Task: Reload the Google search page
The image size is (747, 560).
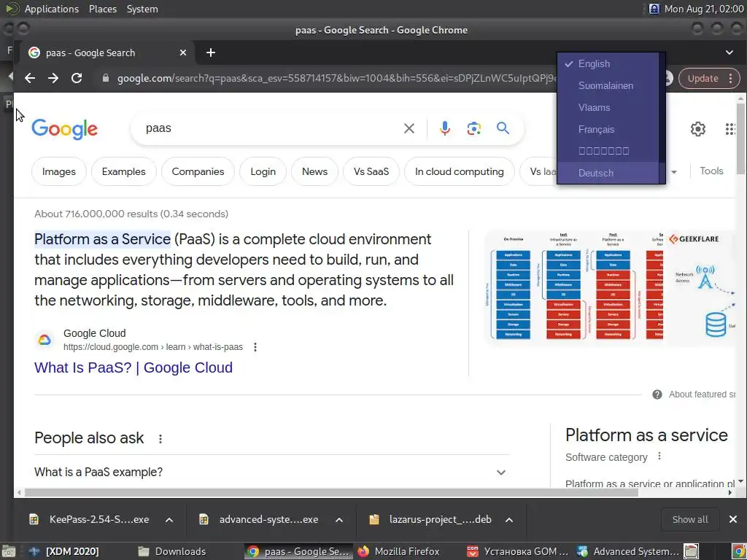Action: 76,78
